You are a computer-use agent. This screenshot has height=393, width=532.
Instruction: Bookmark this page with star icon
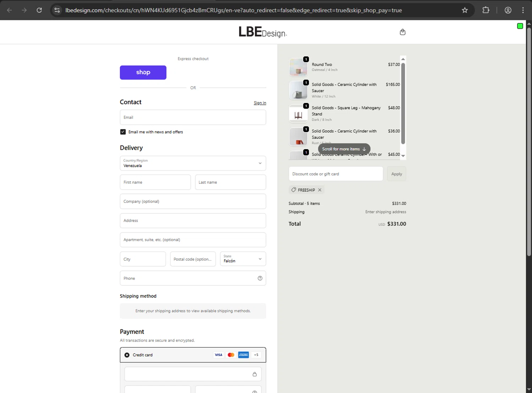pos(465,10)
